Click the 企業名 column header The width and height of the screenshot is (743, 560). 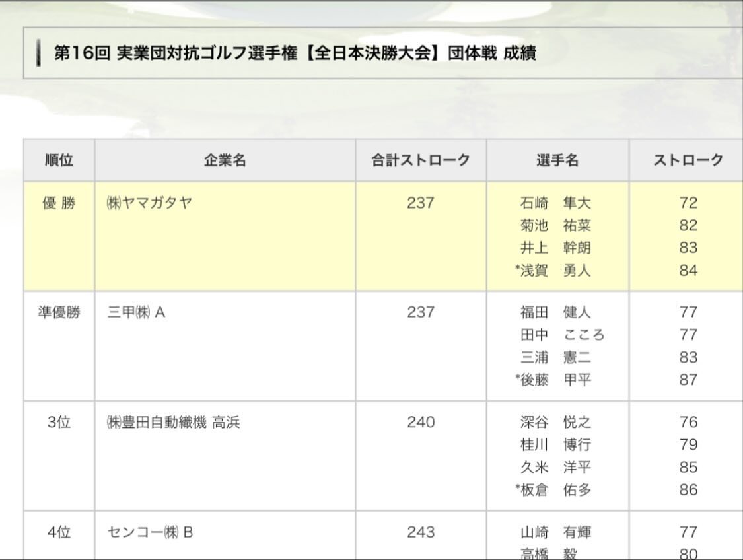[x=225, y=160]
